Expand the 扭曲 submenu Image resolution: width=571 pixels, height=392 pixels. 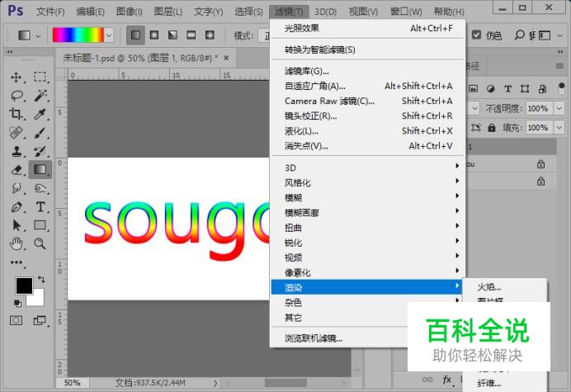pyautogui.click(x=368, y=228)
